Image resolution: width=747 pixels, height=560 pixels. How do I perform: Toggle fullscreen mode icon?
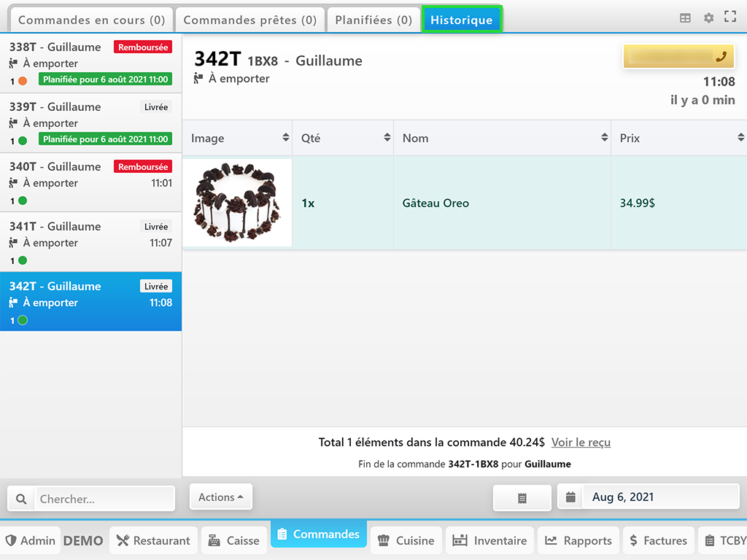(x=729, y=17)
